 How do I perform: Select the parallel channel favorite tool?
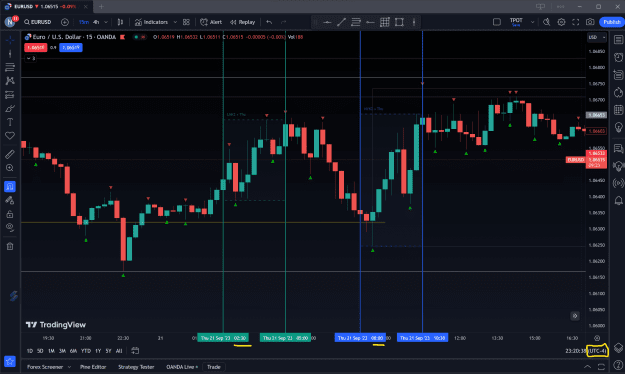(x=356, y=22)
